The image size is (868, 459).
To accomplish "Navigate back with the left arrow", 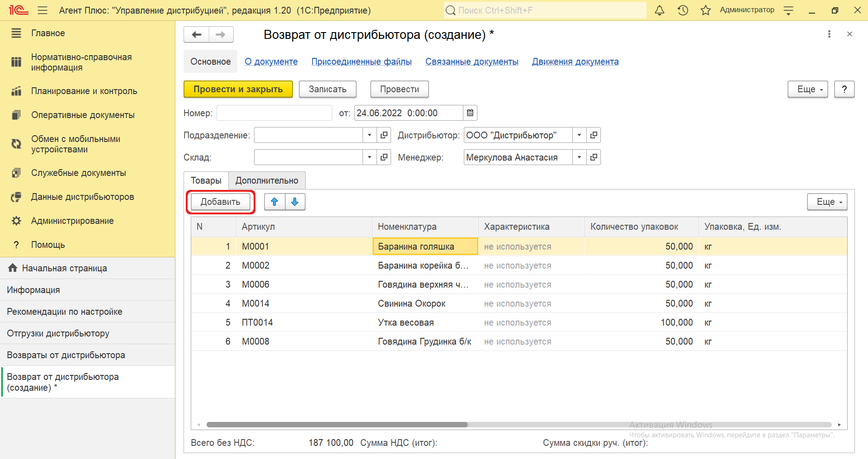I will (x=196, y=34).
